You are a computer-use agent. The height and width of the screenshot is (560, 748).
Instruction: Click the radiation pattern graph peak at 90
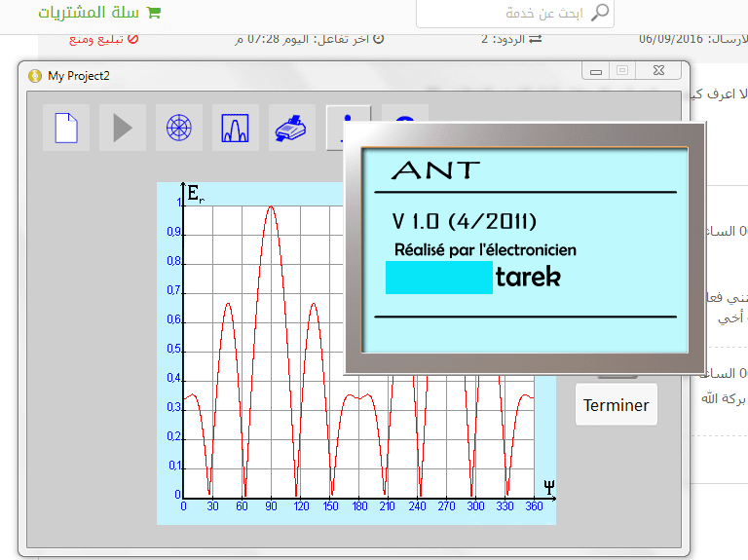[x=271, y=206]
